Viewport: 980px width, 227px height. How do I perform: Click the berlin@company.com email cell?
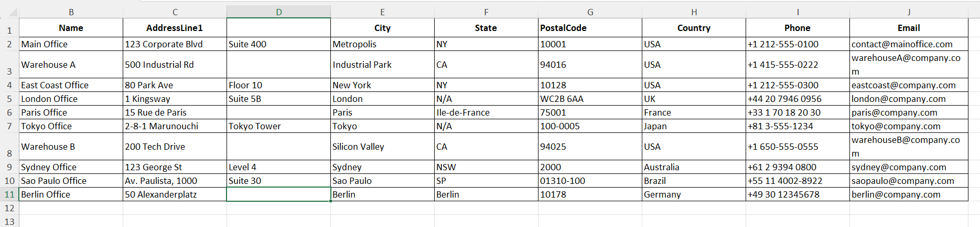(x=909, y=194)
